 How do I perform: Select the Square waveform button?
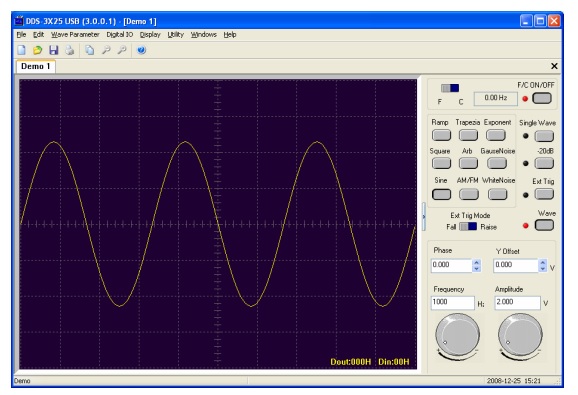pos(441,163)
